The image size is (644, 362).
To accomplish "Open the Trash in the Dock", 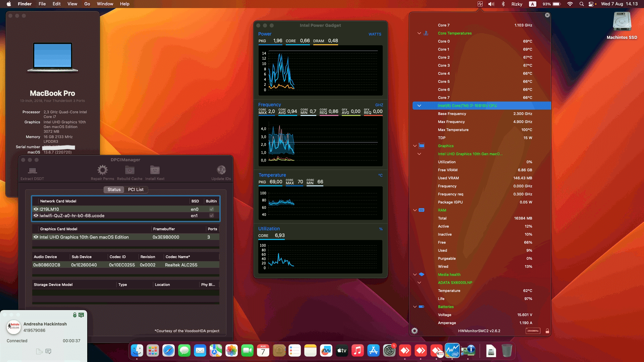I will coord(507,351).
